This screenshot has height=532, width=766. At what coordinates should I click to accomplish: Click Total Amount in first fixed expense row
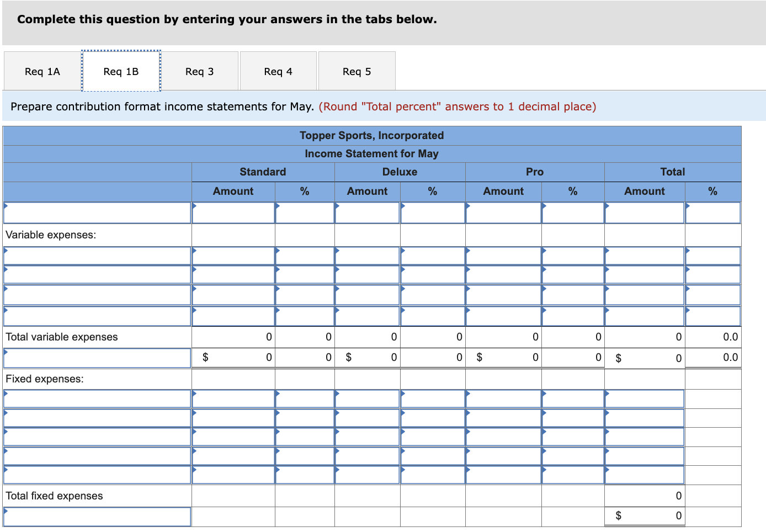point(645,398)
